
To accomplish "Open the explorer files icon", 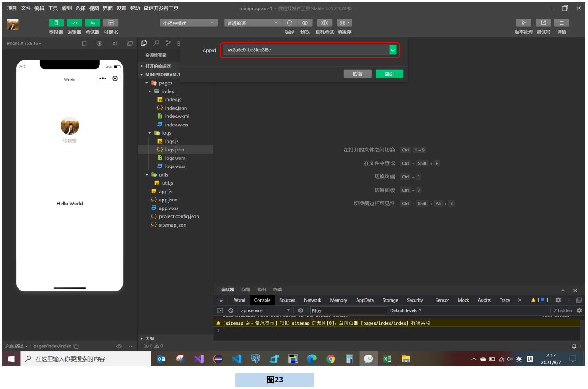I will coord(144,43).
